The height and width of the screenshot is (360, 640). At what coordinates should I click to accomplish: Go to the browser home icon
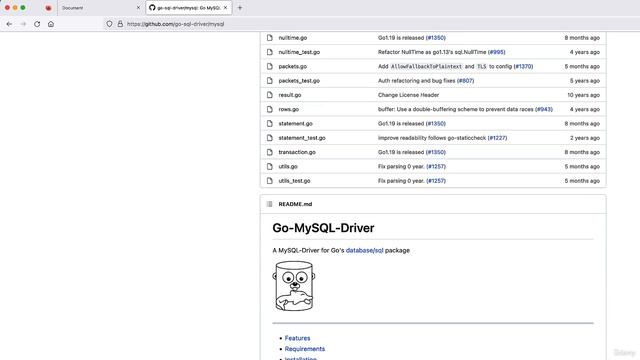pyautogui.click(x=51, y=24)
